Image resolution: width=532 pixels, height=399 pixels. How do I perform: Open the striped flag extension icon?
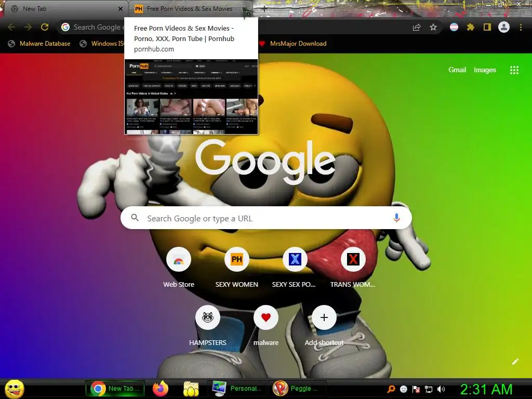454,27
